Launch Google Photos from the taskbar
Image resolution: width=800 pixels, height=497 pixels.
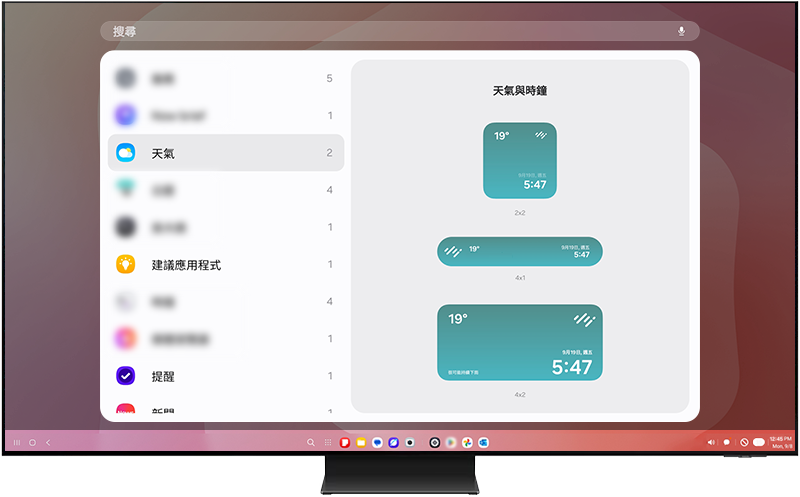[466, 442]
